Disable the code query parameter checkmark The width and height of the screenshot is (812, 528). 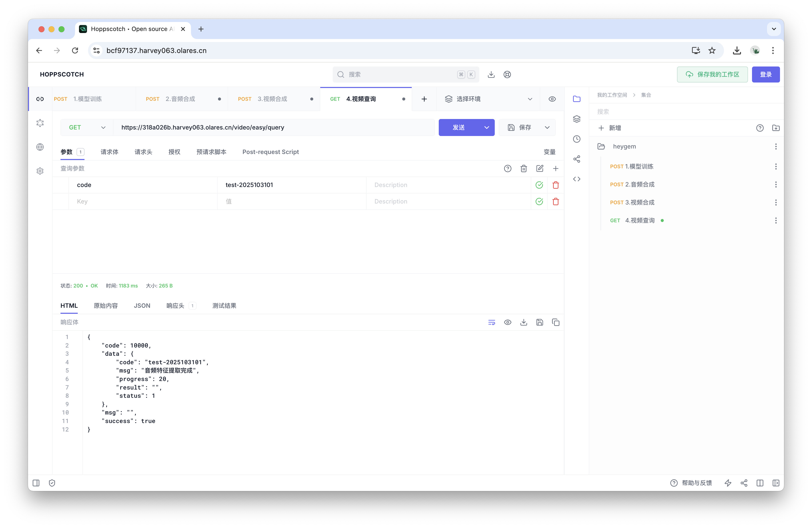tap(539, 185)
